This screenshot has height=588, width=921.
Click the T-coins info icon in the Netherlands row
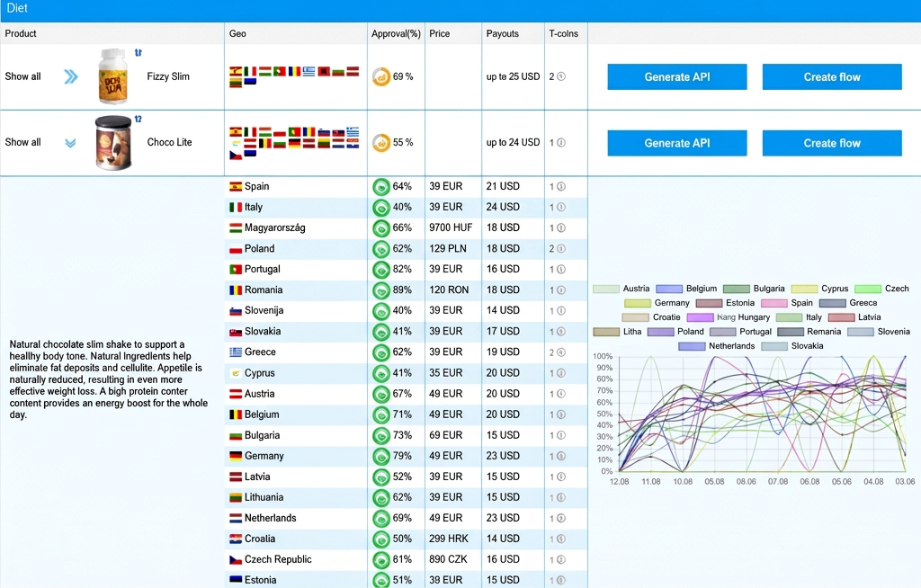(561, 518)
